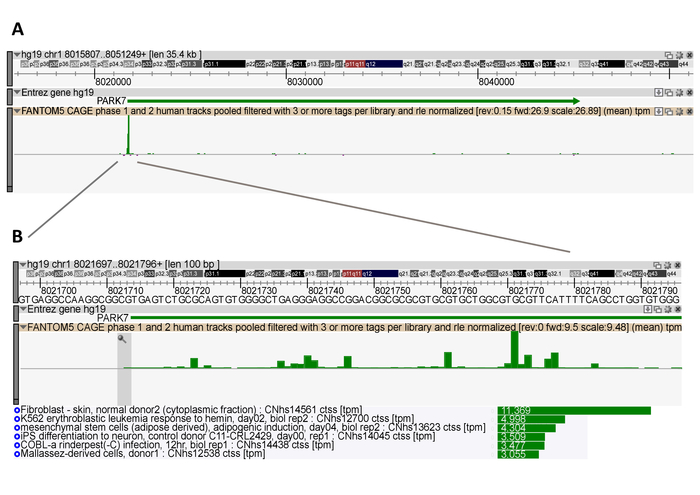The width and height of the screenshot is (700, 495).
Task: Remove the Entrez gene track in panel A
Action: coord(689,92)
